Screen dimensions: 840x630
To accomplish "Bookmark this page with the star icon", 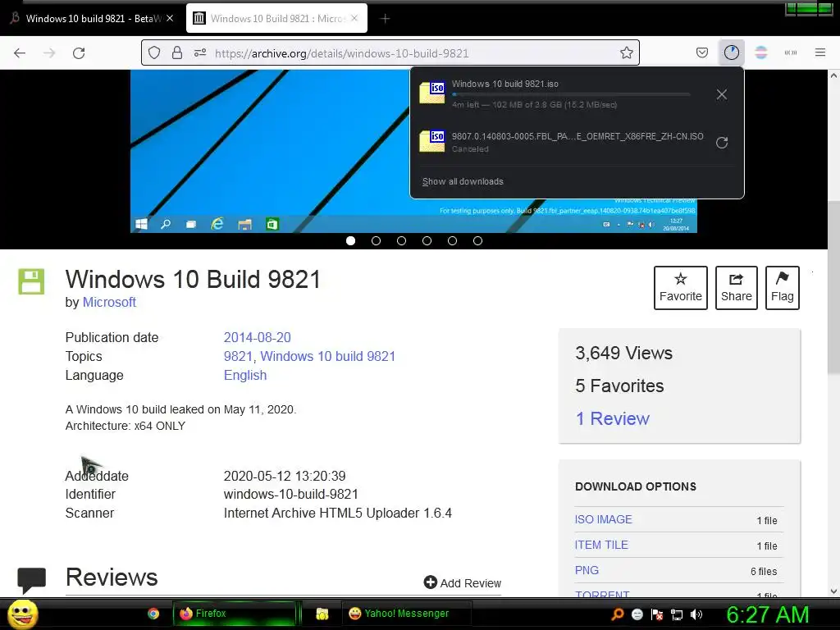I will (626, 52).
